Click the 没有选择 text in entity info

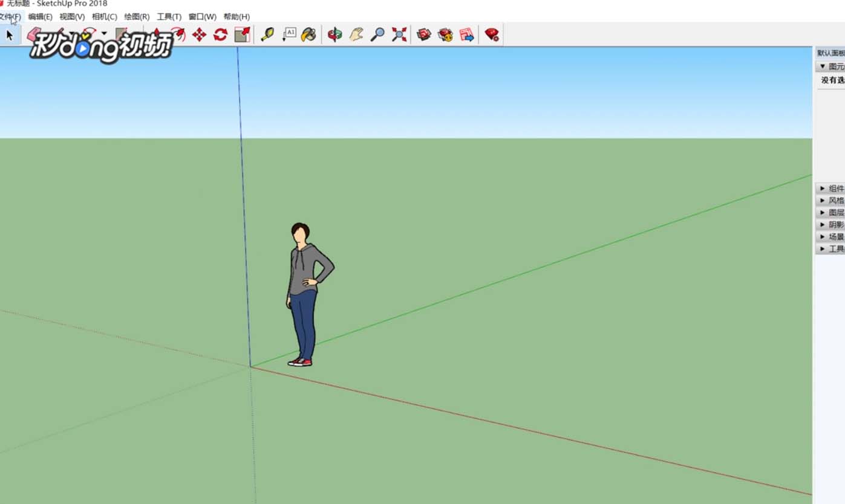point(833,80)
